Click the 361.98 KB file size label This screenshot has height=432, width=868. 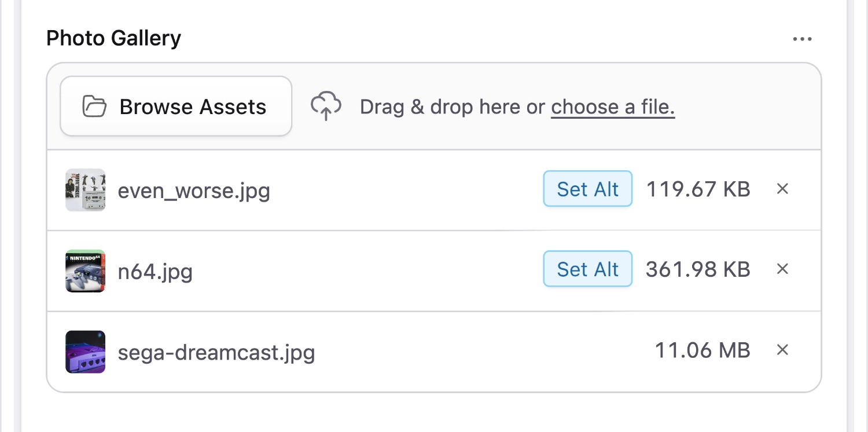tap(698, 269)
